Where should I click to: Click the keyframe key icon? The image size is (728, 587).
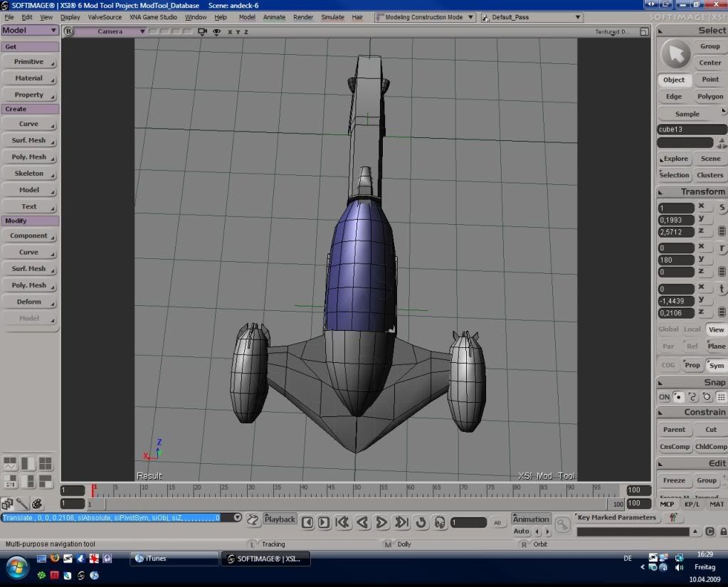(x=562, y=524)
